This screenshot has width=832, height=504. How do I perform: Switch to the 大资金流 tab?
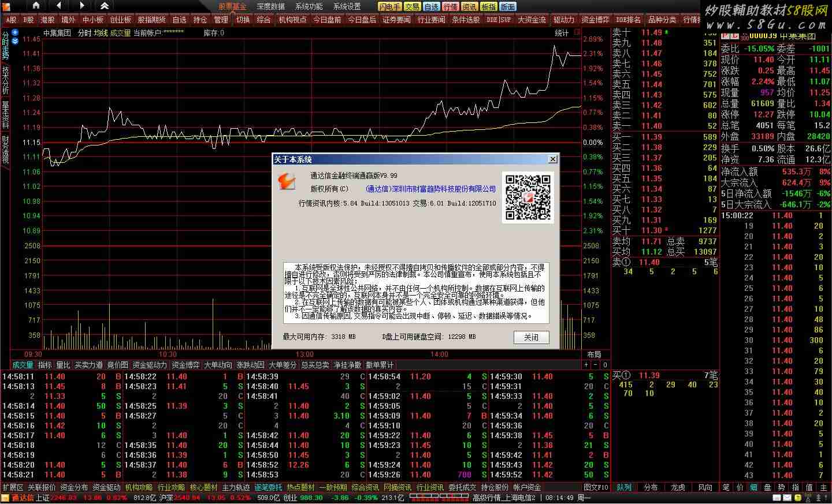(532, 20)
